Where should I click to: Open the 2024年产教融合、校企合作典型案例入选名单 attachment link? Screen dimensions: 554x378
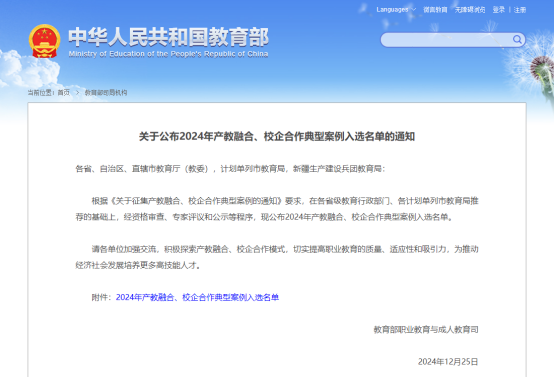click(197, 297)
